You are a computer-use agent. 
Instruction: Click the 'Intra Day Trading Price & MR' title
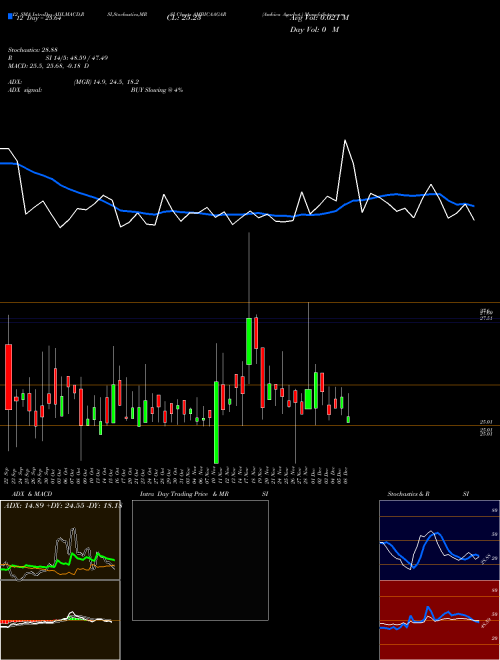click(x=184, y=494)
